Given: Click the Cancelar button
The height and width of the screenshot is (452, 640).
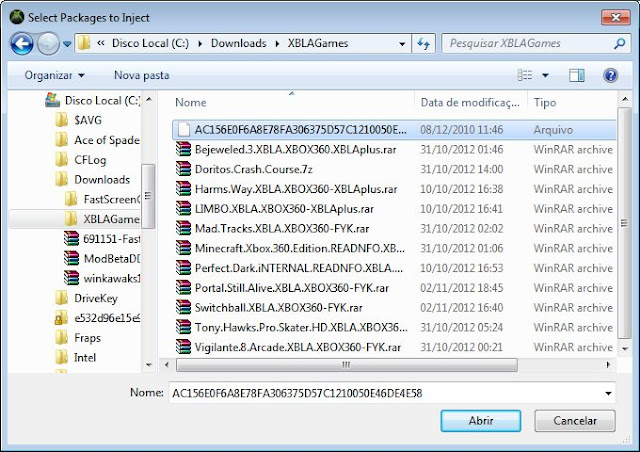Looking at the screenshot, I should [x=575, y=421].
